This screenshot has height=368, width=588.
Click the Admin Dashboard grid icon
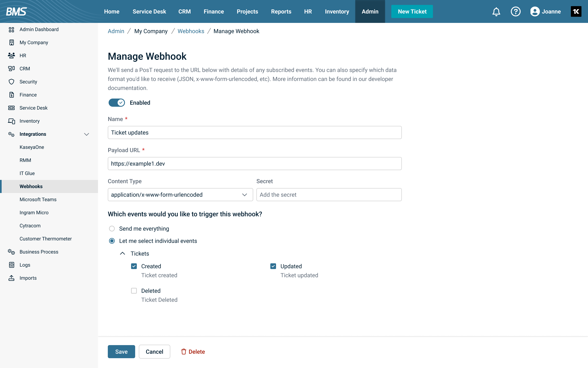(x=11, y=29)
